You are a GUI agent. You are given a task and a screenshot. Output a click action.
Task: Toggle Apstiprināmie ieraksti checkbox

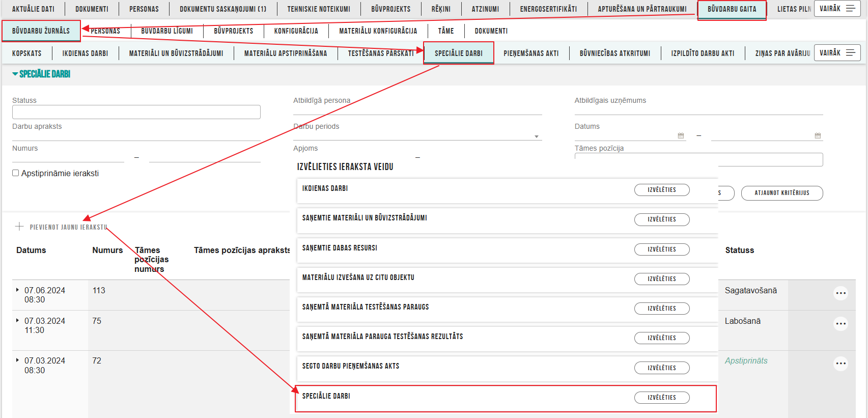coord(15,173)
